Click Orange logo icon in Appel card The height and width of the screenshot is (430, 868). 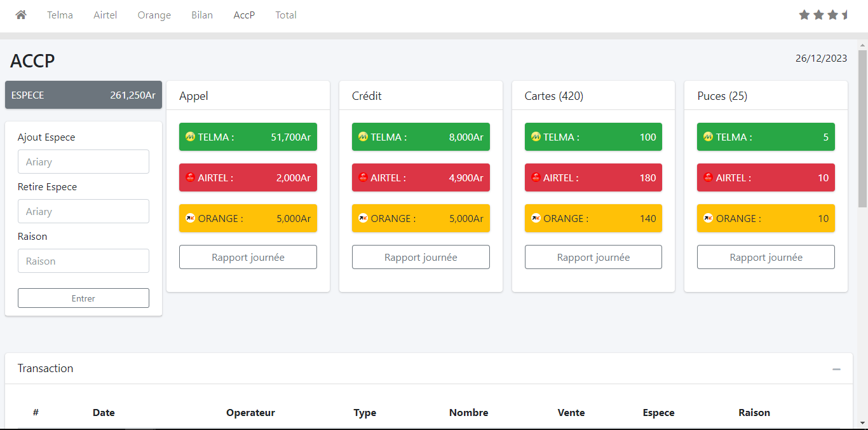coord(190,218)
